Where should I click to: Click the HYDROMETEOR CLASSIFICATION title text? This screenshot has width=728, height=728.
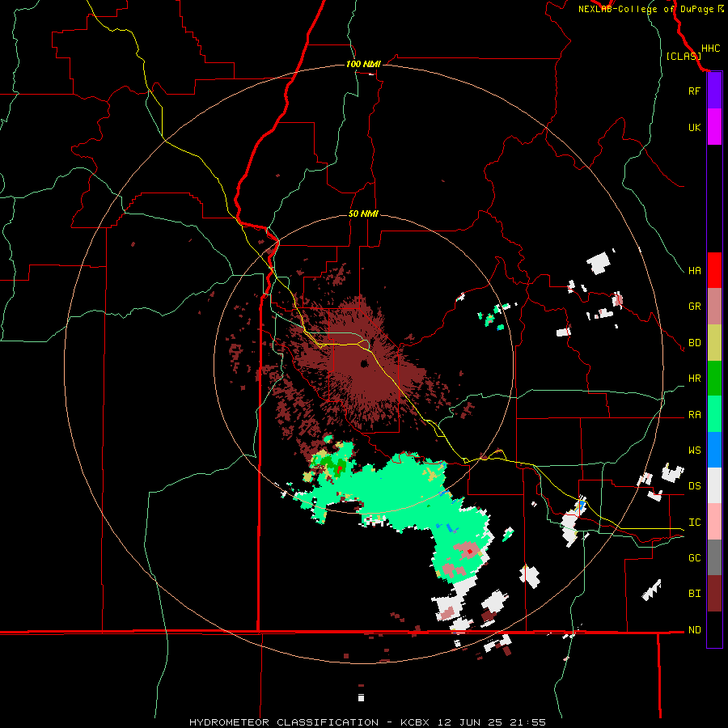pos(284,722)
